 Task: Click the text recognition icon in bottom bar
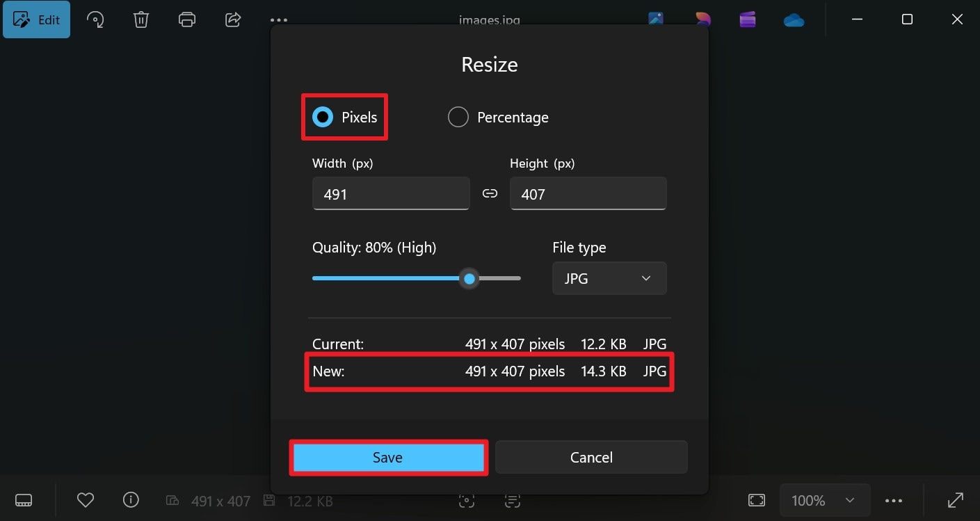[512, 500]
